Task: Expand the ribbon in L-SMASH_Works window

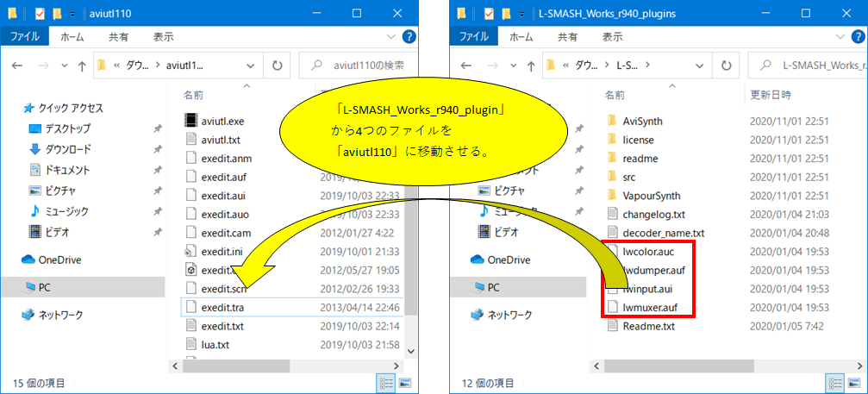Action: coord(842,37)
